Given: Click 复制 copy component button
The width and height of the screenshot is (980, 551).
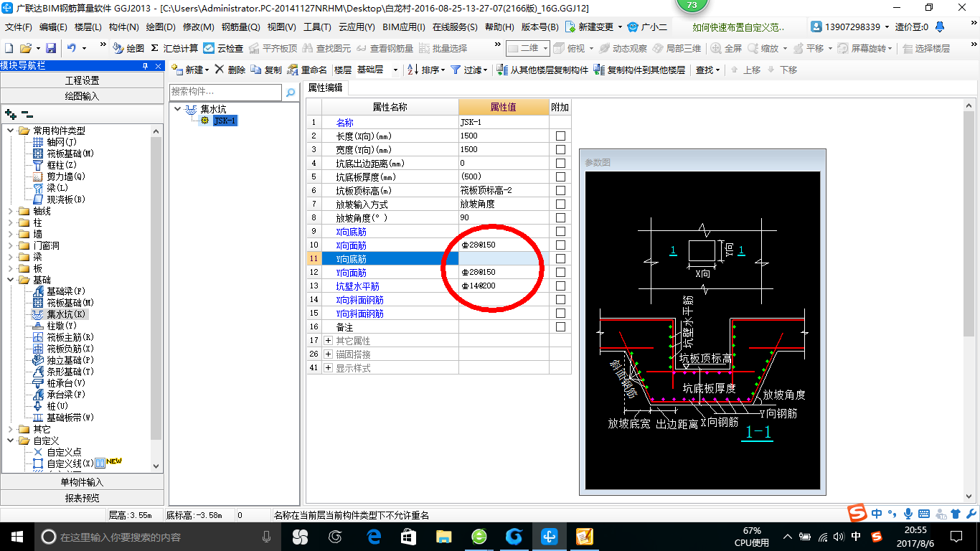Looking at the screenshot, I should tap(267, 70).
